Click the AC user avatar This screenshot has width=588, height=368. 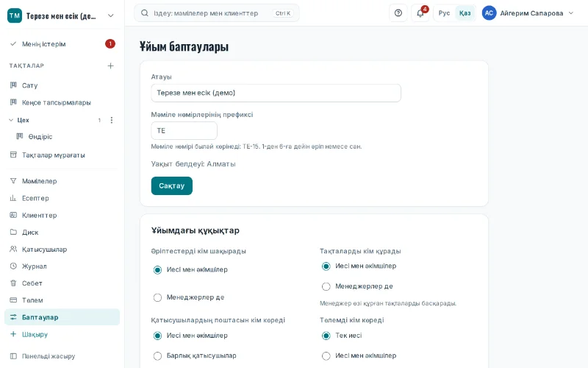coord(489,13)
